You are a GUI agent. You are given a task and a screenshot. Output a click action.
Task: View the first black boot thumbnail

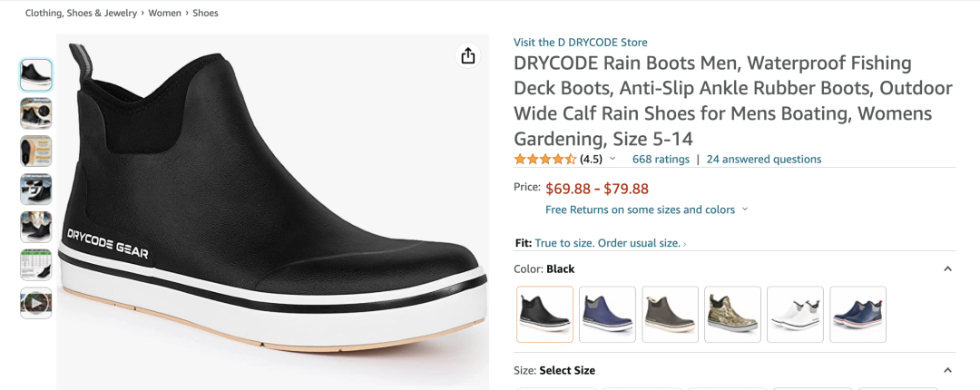pyautogui.click(x=36, y=74)
